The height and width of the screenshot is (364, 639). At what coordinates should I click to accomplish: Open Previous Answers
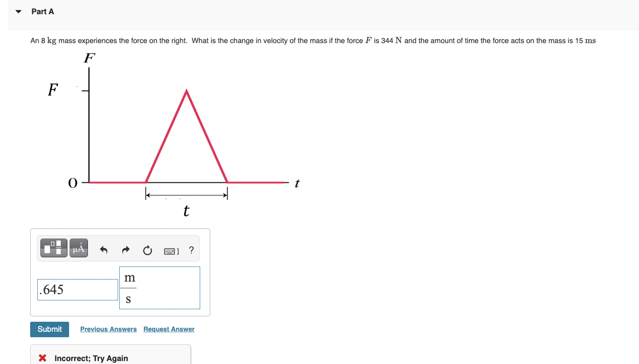coord(108,329)
